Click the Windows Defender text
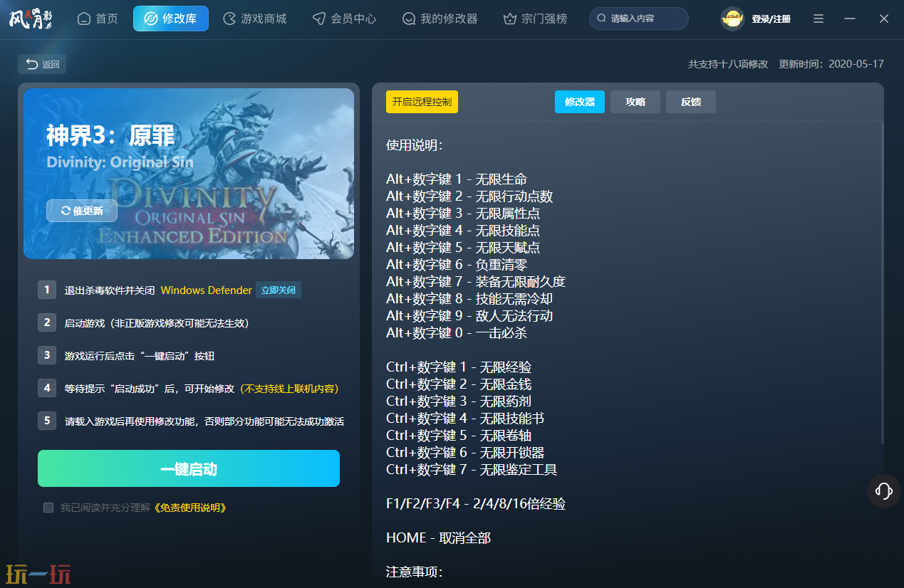 pyautogui.click(x=207, y=290)
